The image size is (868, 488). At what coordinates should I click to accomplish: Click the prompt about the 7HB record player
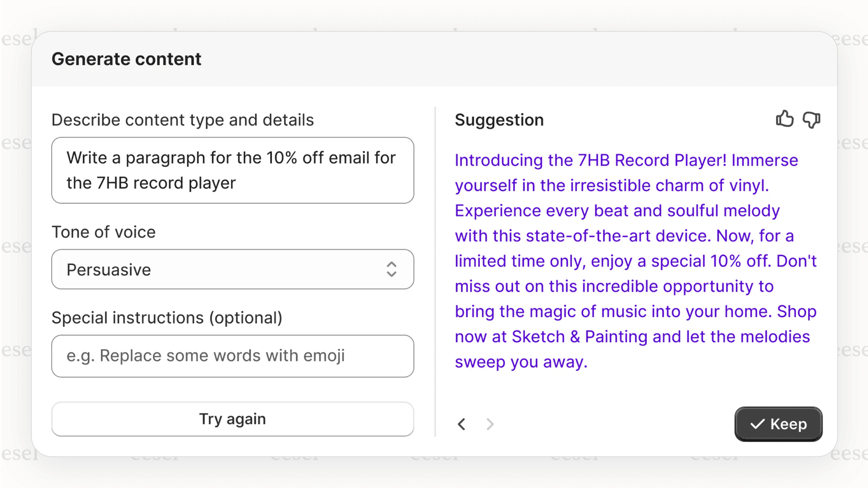coord(233,170)
